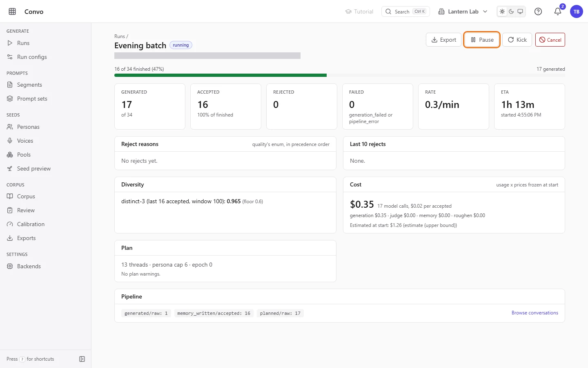Open Personas page
This screenshot has height=368, width=588.
[45, 127]
